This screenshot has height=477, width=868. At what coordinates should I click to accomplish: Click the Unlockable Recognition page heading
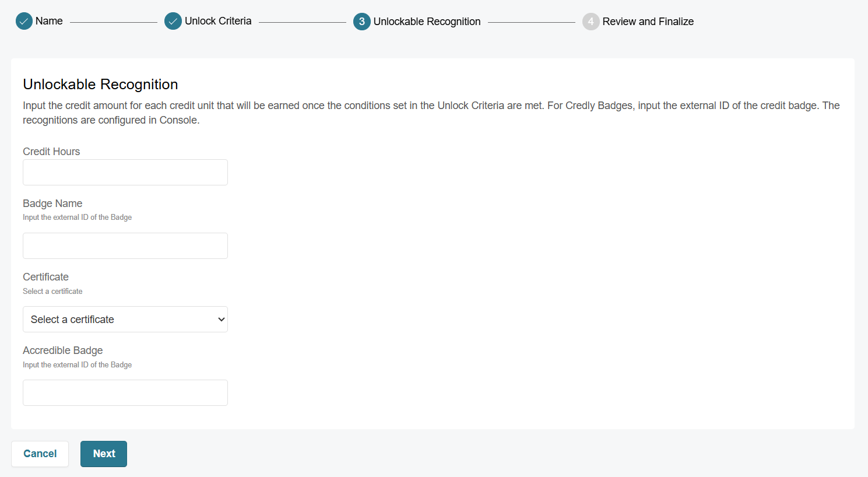(x=100, y=85)
